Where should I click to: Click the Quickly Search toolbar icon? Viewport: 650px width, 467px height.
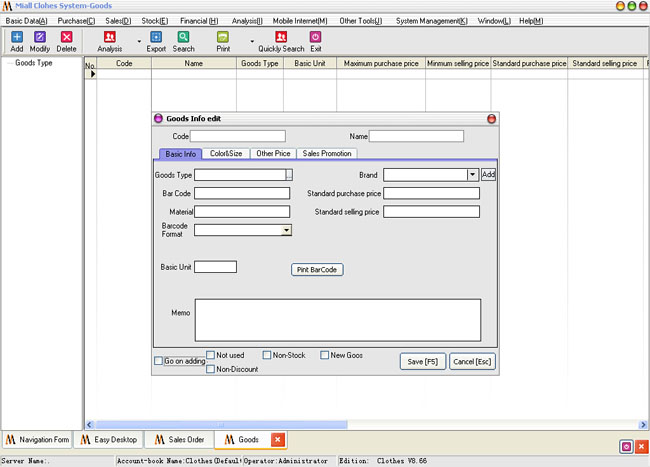tap(281, 41)
